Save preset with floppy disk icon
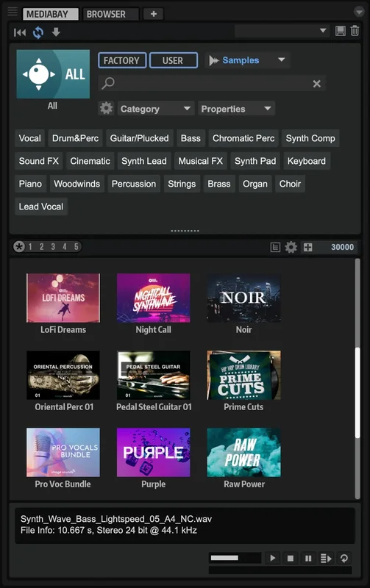 point(341,31)
